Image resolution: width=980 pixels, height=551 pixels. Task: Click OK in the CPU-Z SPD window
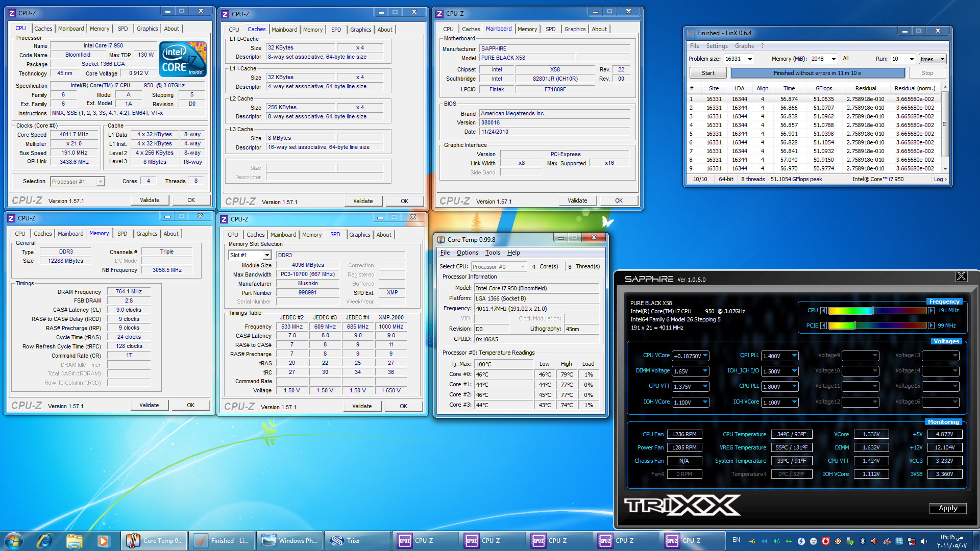click(403, 406)
